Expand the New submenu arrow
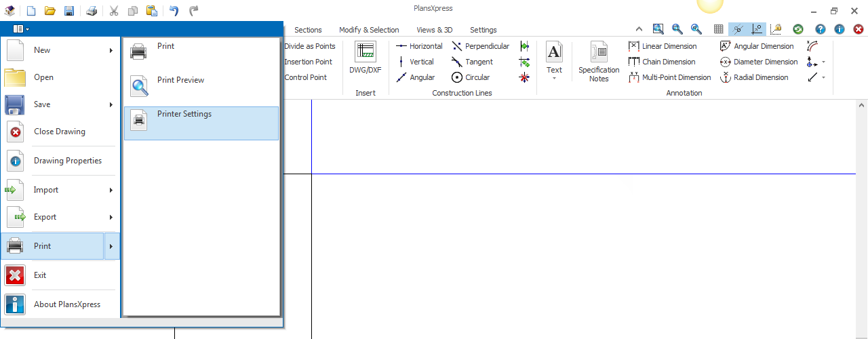Viewport: 868px width, 339px height. [111, 50]
